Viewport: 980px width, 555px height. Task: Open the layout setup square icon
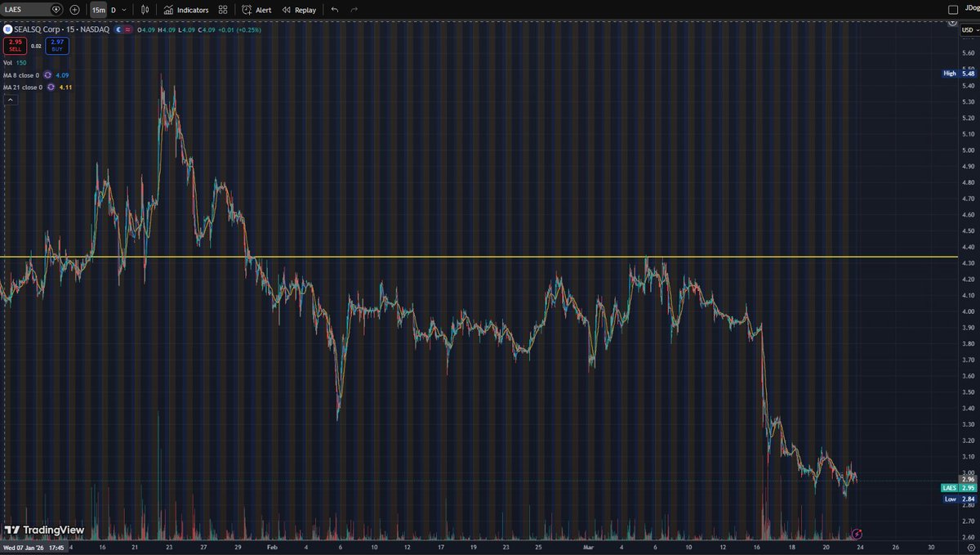[x=952, y=10]
